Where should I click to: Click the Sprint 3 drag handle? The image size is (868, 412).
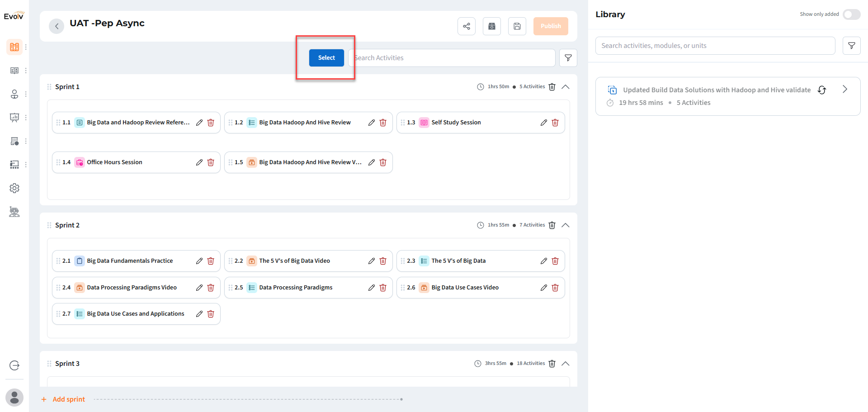point(49,364)
